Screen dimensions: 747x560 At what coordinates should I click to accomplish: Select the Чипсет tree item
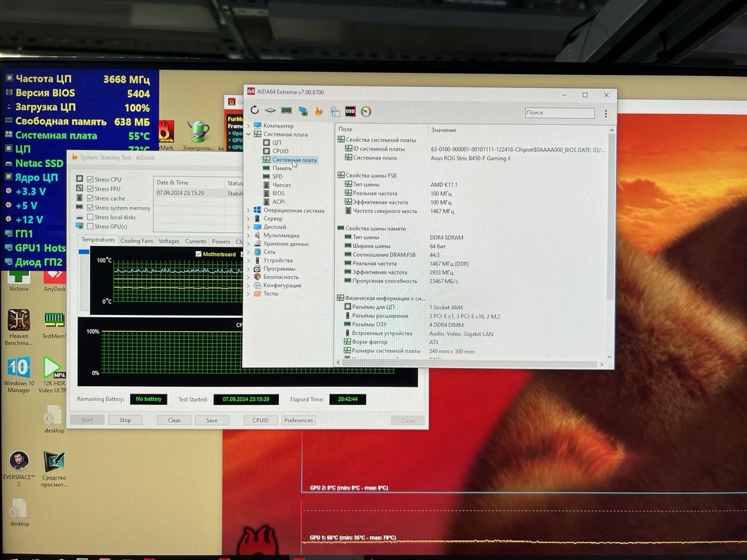[x=281, y=185]
